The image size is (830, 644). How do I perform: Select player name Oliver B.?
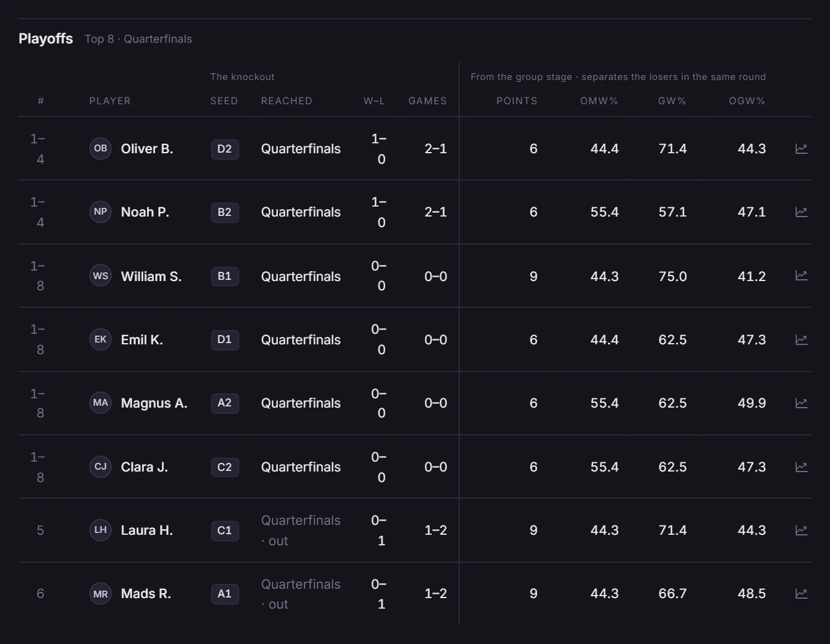click(x=147, y=149)
